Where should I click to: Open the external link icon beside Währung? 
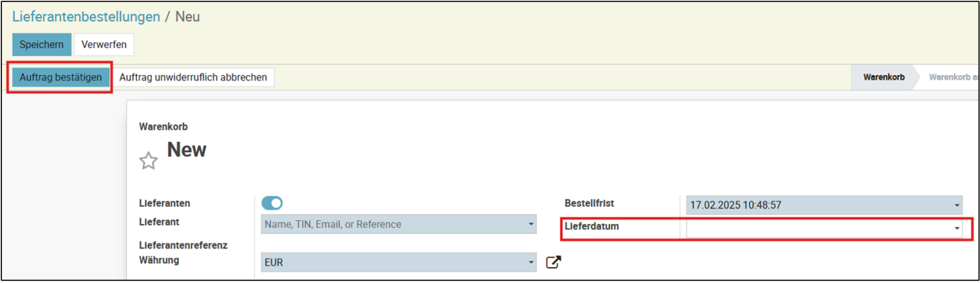[553, 262]
